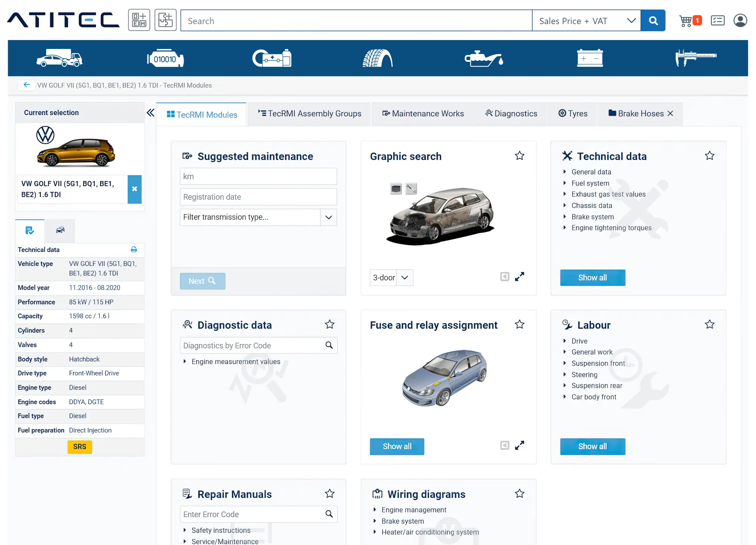Open the engine code 010010 icon
Image resolution: width=756 pixels, height=545 pixels.
(x=165, y=59)
